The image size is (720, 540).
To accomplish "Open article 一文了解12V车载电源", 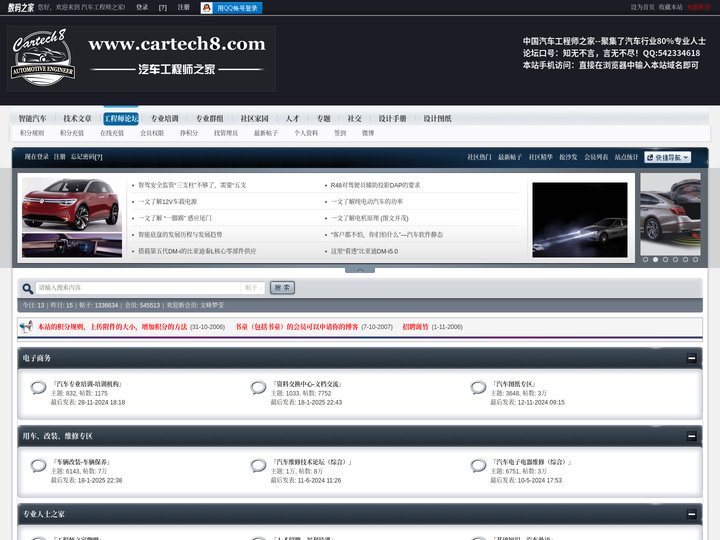I will tap(168, 202).
